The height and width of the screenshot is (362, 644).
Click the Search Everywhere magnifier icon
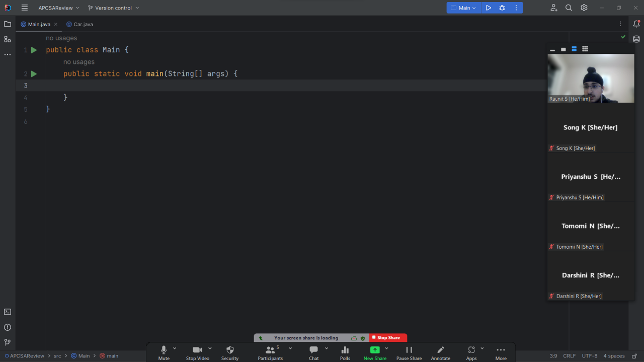pyautogui.click(x=569, y=8)
